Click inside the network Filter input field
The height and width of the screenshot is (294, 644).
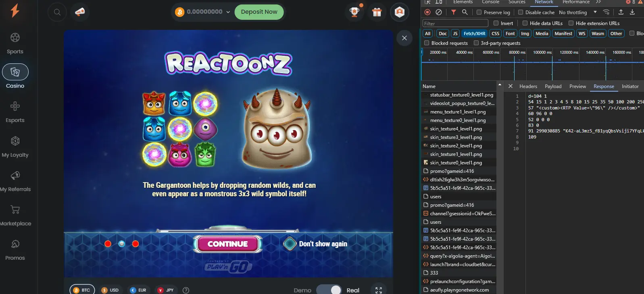coord(455,23)
